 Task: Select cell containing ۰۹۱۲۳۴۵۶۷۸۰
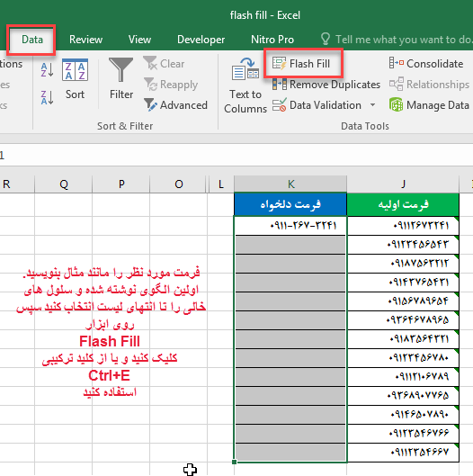(x=403, y=357)
